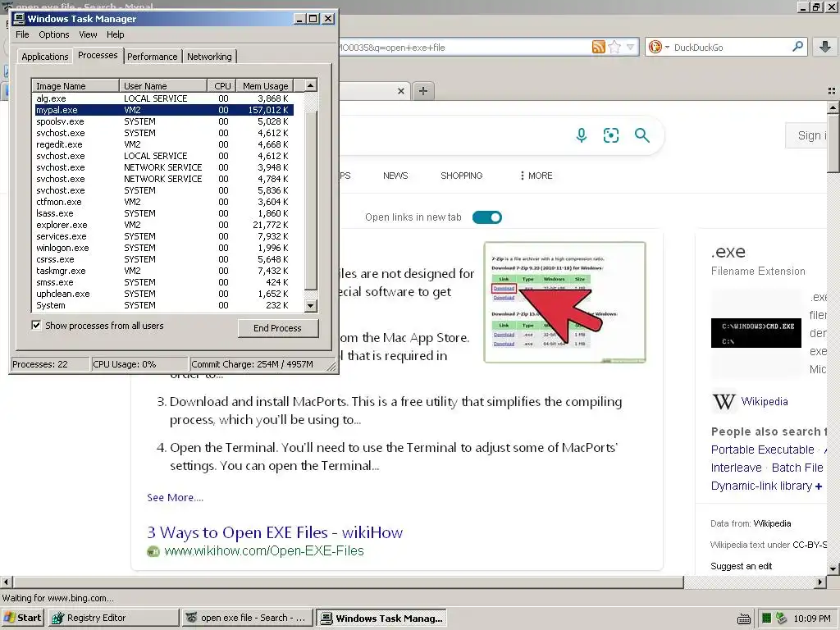Open the Task Manager View menu
This screenshot has height=630, width=840.
88,34
